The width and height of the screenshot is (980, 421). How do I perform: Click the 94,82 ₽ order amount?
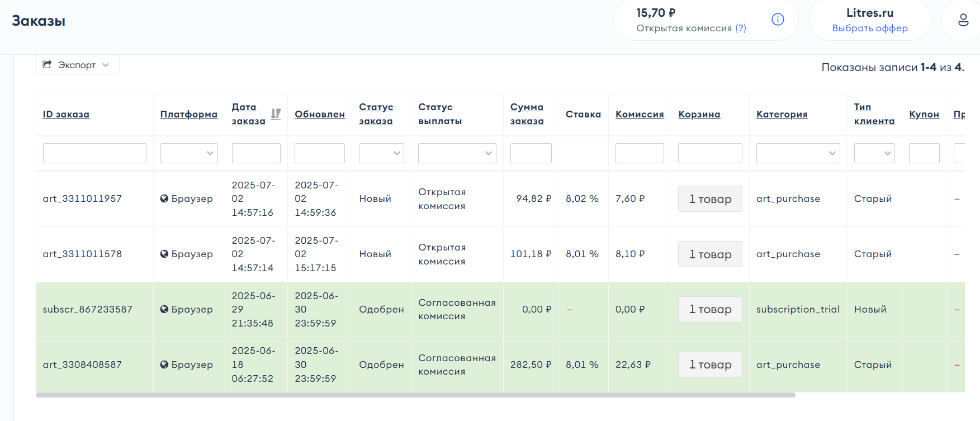tap(534, 198)
